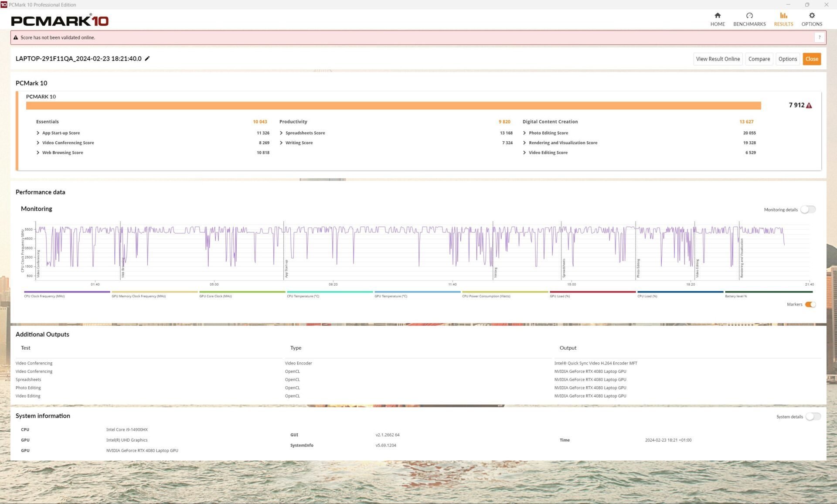The width and height of the screenshot is (837, 504).
Task: Click the Output column header
Action: [568, 348]
